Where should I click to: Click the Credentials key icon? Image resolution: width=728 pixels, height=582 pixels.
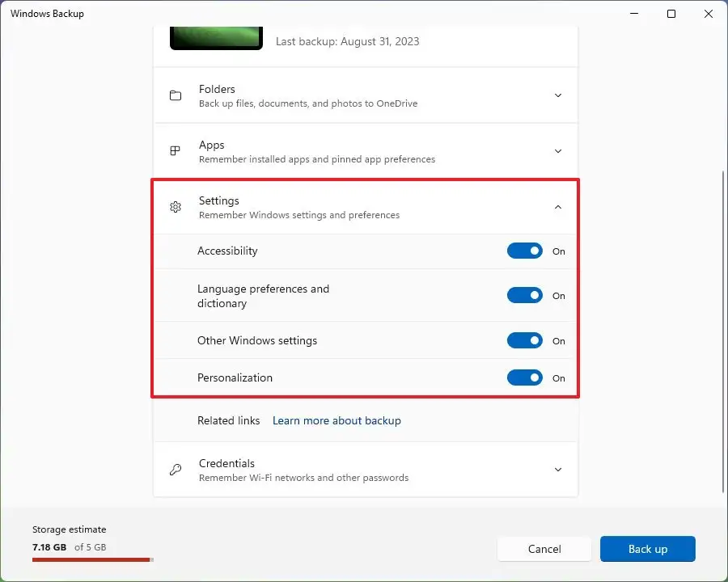[176, 469]
